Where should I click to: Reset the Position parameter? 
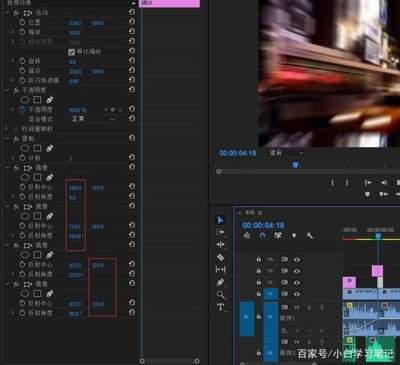pyautogui.click(x=132, y=22)
